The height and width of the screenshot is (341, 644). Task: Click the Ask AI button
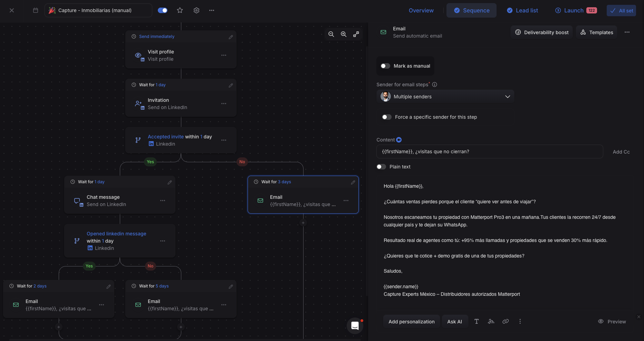[x=455, y=322]
